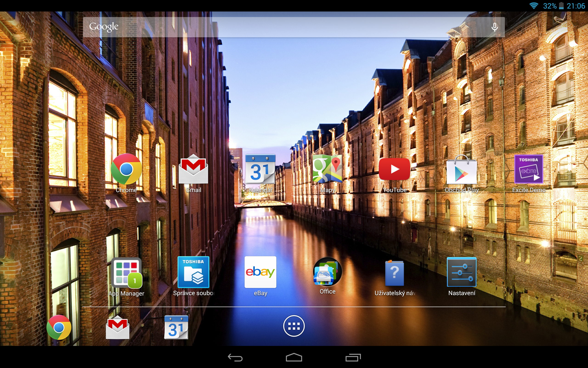Tap the Back navigation button
588x368 pixels.
coord(235,357)
